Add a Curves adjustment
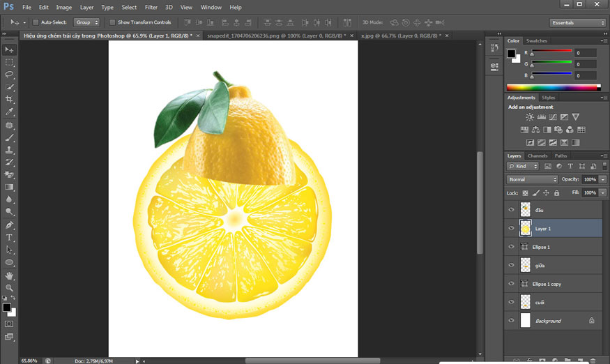This screenshot has height=364, width=610. tap(553, 116)
